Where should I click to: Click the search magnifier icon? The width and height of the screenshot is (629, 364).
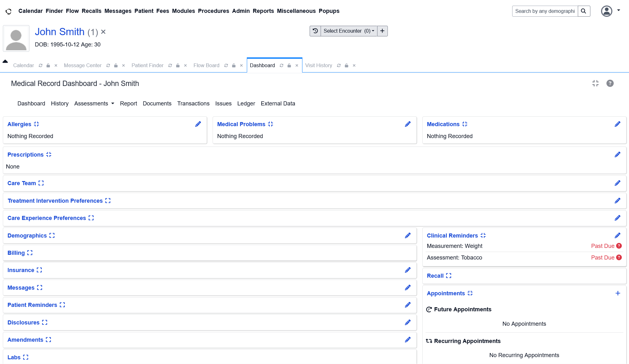coord(584,11)
